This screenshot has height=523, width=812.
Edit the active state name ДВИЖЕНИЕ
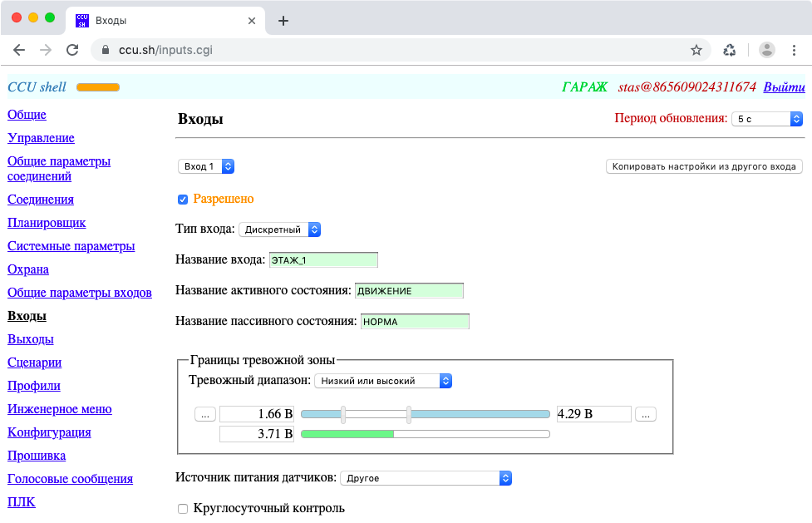pyautogui.click(x=409, y=291)
